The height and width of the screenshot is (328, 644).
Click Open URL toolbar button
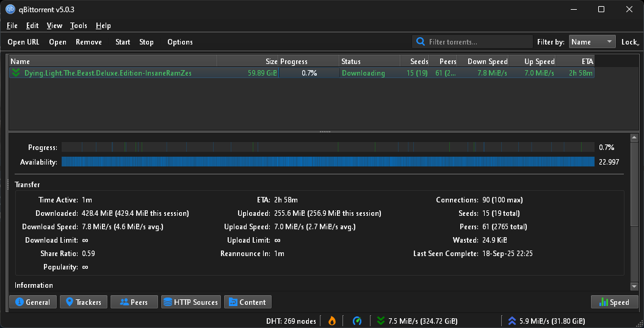coord(23,42)
